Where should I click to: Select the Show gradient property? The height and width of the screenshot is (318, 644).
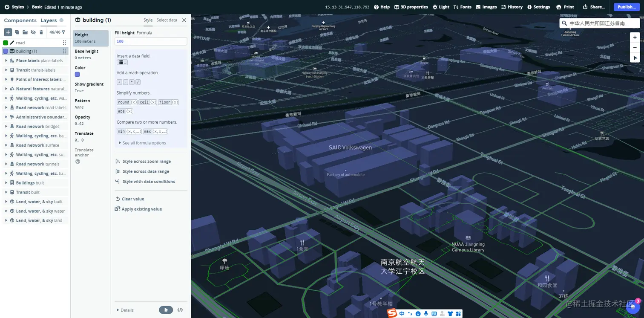pyautogui.click(x=91, y=87)
